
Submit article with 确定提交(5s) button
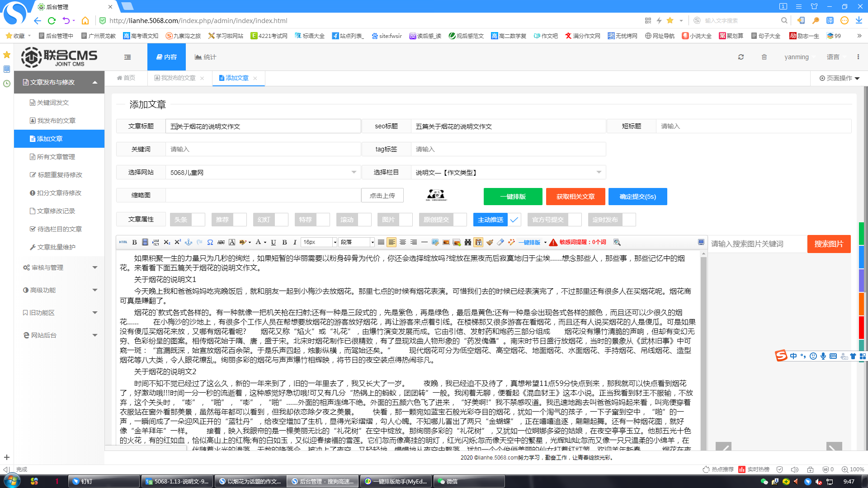637,196
